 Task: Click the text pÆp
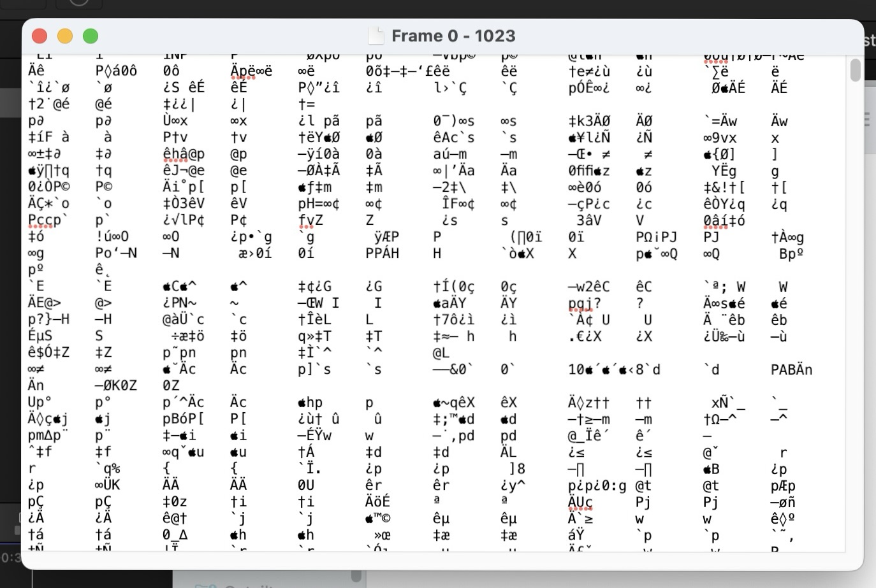pyautogui.click(x=784, y=485)
